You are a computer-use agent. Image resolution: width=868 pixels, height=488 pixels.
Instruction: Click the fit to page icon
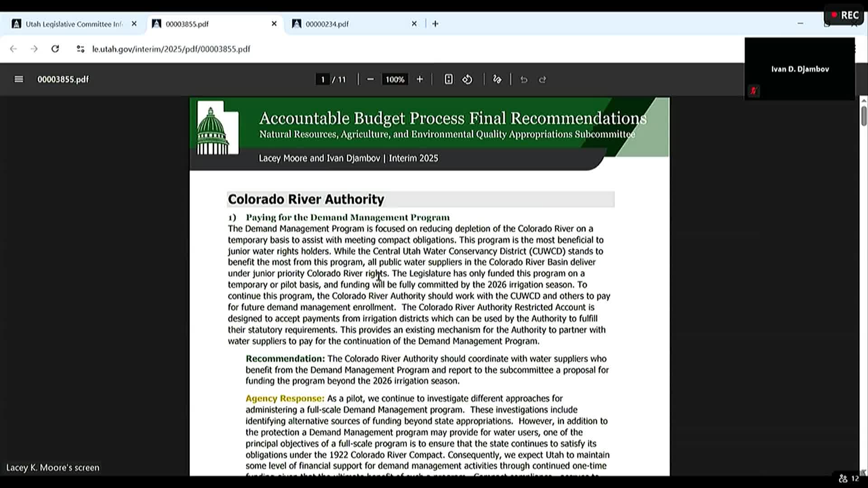pos(448,80)
